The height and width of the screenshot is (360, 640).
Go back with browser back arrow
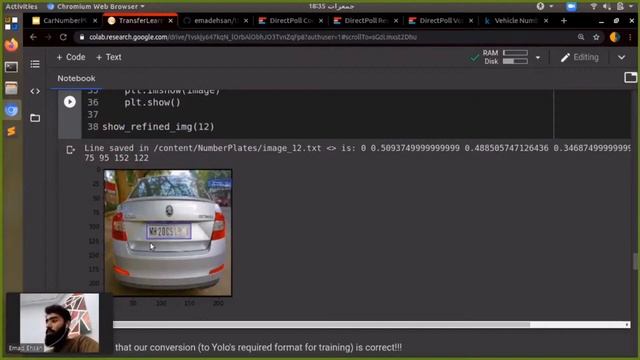tap(33, 37)
